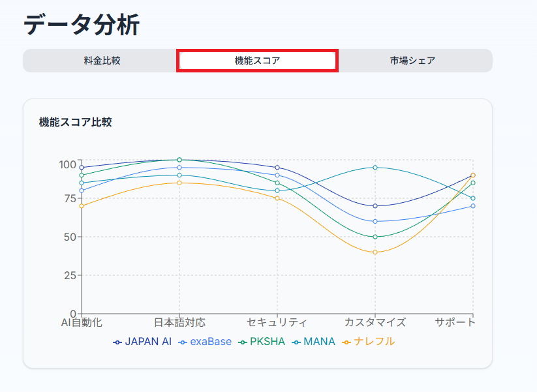Viewport: 537px width, 392px height.
Task: Click the データ分析 page heading
Action: [82, 24]
